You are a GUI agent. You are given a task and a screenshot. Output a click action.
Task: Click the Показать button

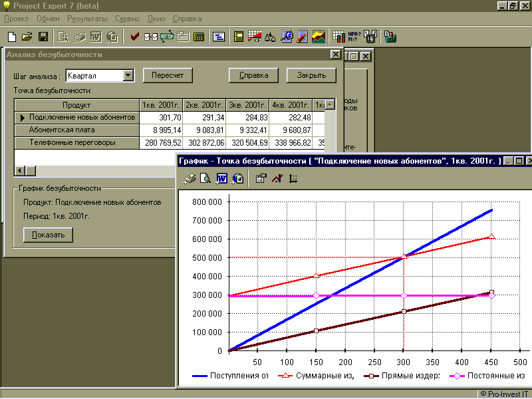48,235
